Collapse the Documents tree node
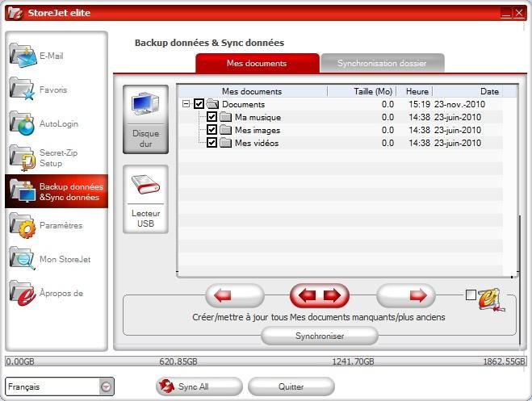The width and height of the screenshot is (532, 401). click(186, 104)
